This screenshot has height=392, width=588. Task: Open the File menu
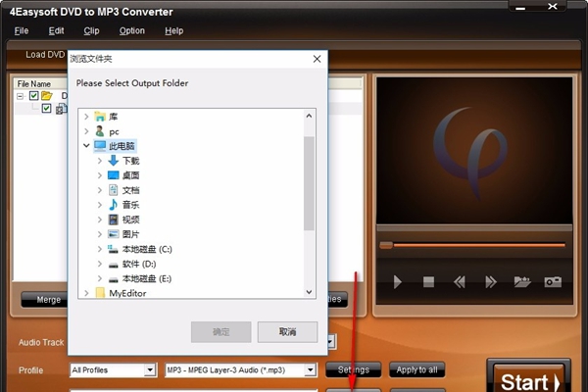[22, 30]
